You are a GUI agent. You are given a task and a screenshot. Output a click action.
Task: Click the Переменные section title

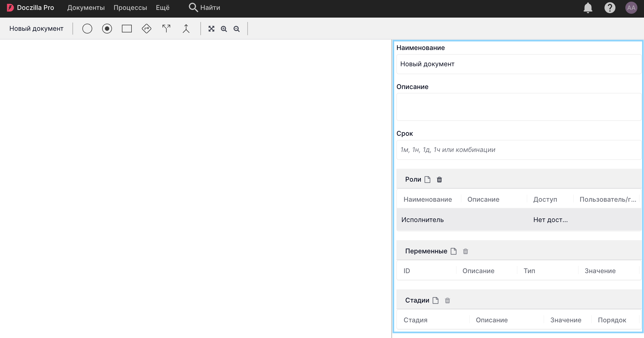click(x=426, y=251)
